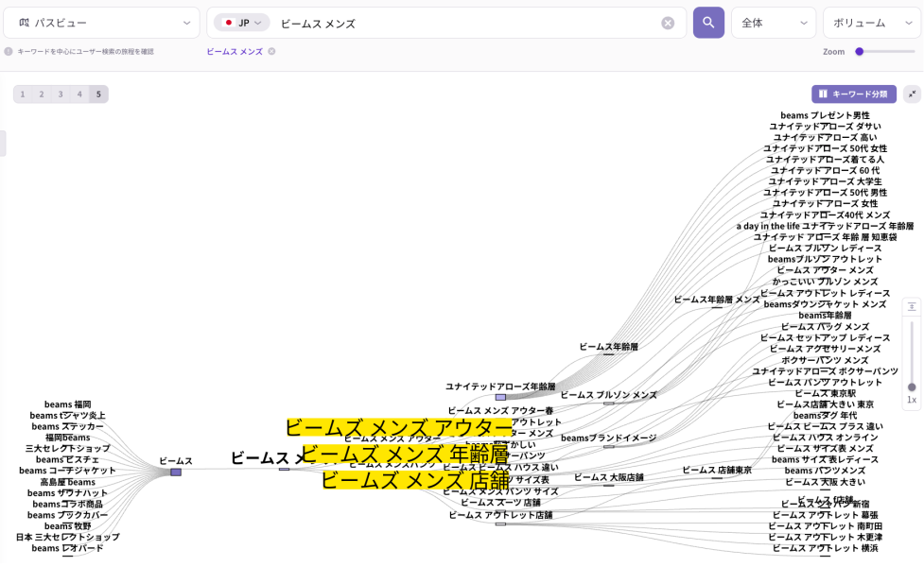Click the beamsブランドイメージ keyword
Image resolution: width=924 pixels, height=567 pixels.
[x=609, y=438]
